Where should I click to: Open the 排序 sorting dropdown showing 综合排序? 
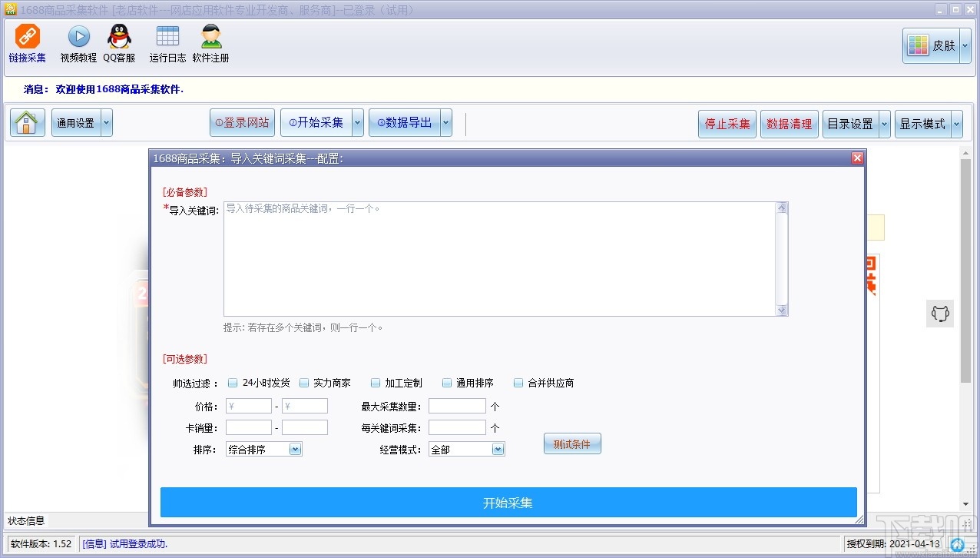[x=294, y=448]
